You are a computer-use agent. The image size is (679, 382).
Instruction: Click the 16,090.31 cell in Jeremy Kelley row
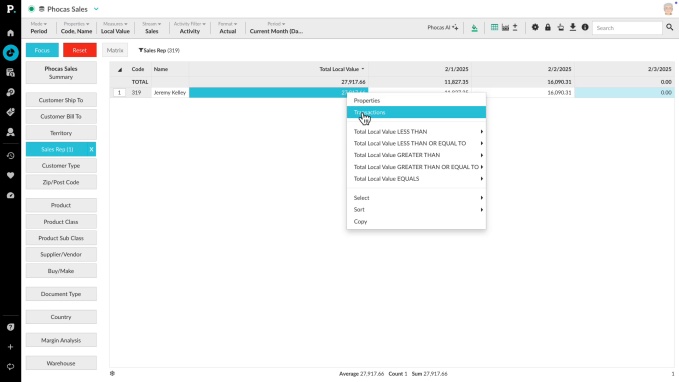[x=523, y=93]
